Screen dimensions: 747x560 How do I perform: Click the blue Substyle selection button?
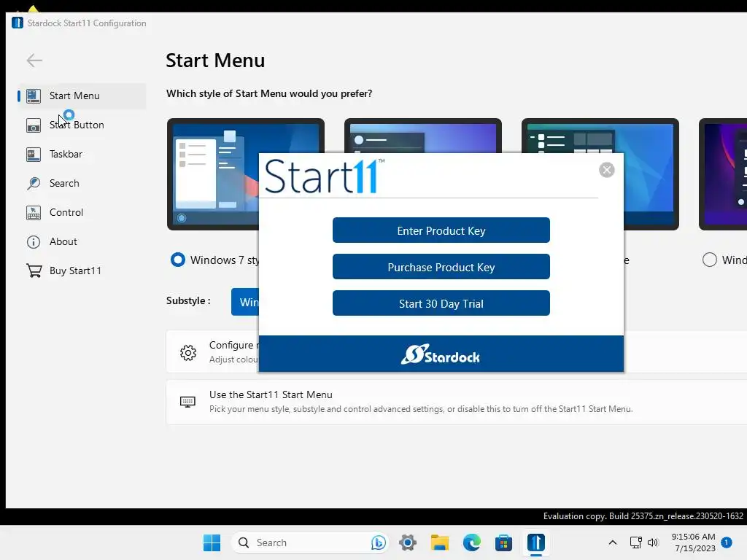coord(245,302)
